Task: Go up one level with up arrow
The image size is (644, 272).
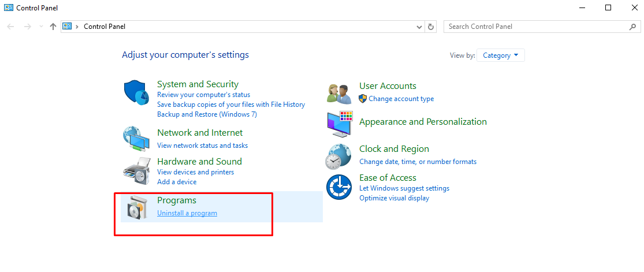Action: point(53,27)
